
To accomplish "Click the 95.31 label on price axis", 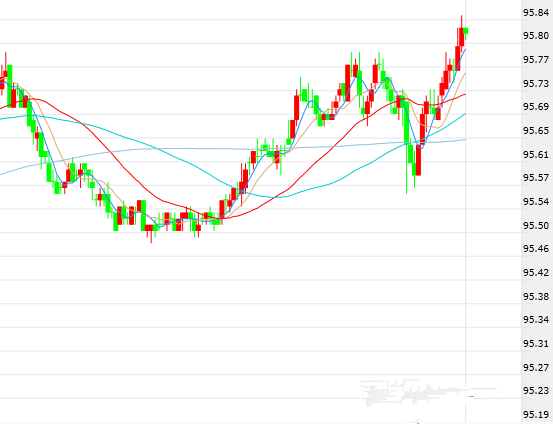I will [x=536, y=343].
